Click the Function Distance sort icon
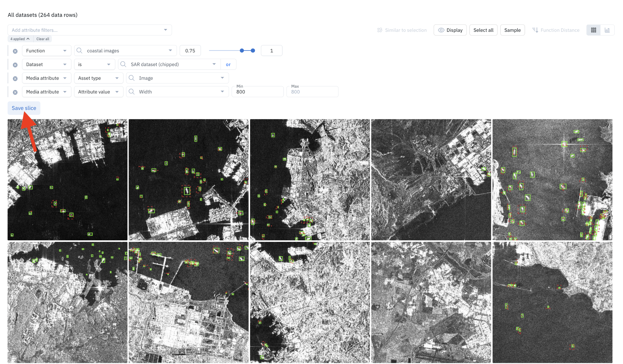623x364 pixels. click(x=535, y=30)
